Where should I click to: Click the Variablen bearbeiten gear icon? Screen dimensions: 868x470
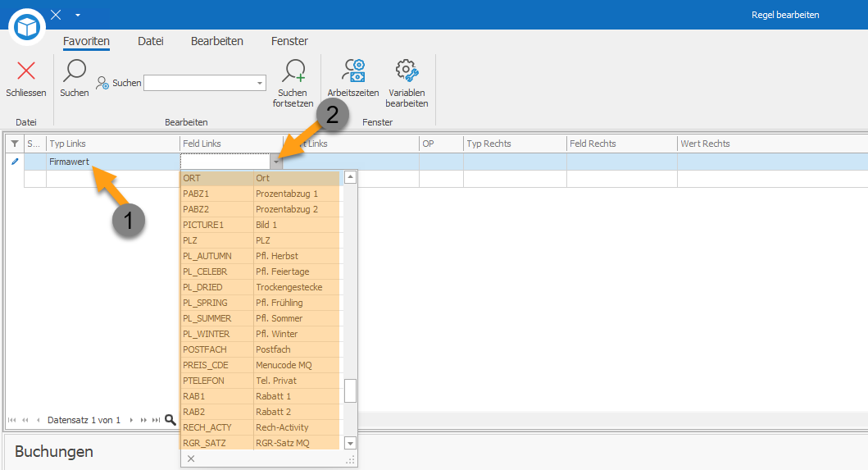click(x=407, y=71)
